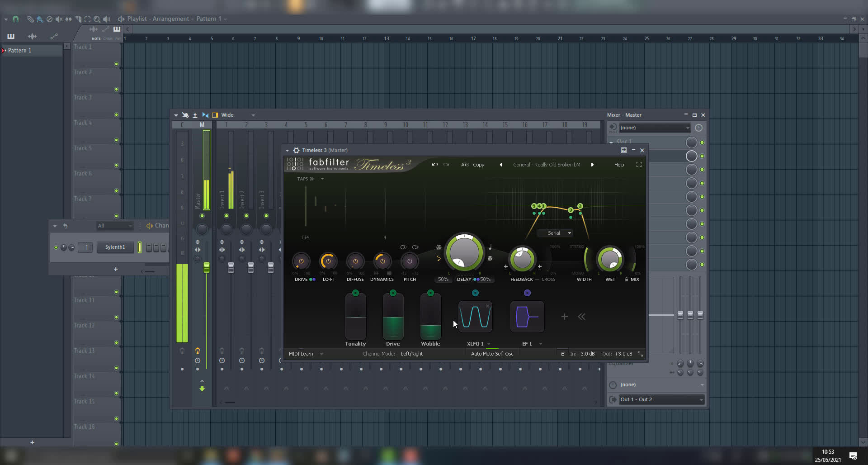Select the Playlist playback speaker tool
868x465 pixels.
click(106, 19)
